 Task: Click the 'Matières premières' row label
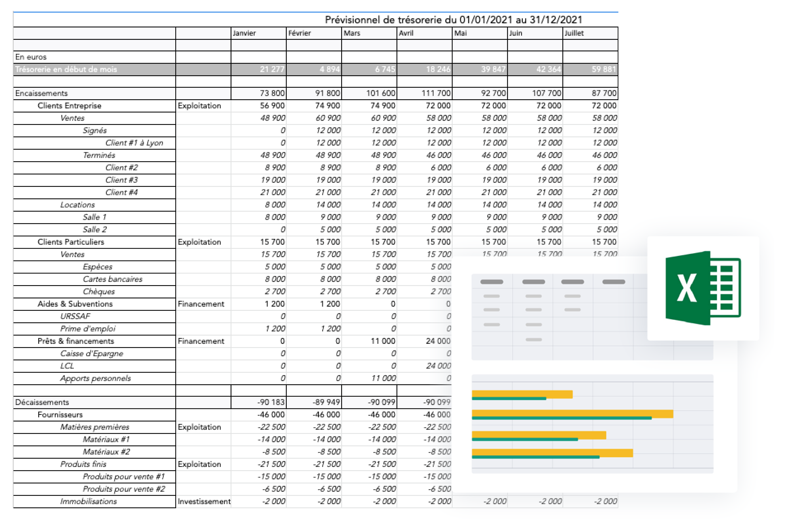coord(95,427)
